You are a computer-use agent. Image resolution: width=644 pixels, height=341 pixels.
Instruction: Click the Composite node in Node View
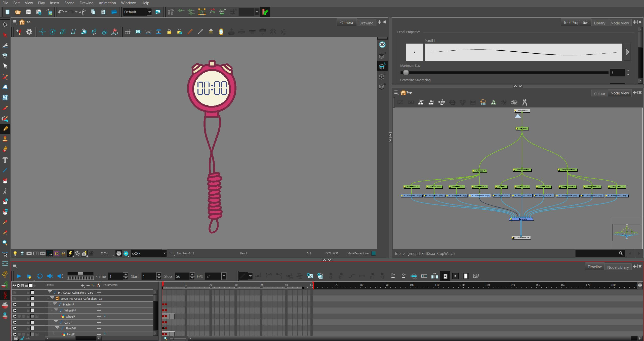pyautogui.click(x=521, y=219)
